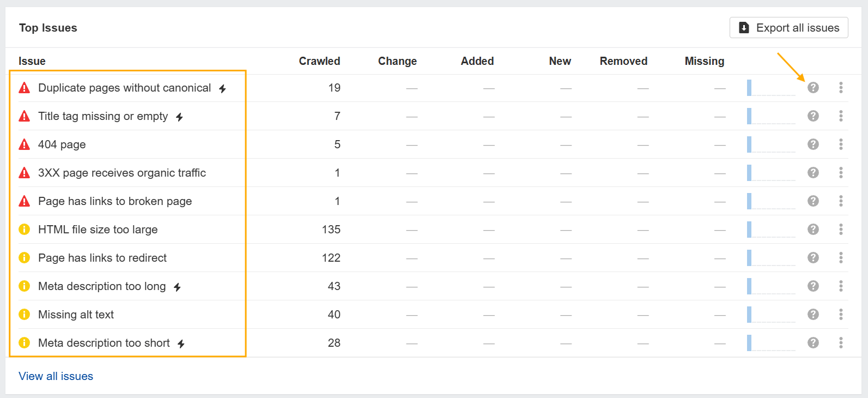Open three-dot menu for Title tag missing row

pyautogui.click(x=841, y=116)
